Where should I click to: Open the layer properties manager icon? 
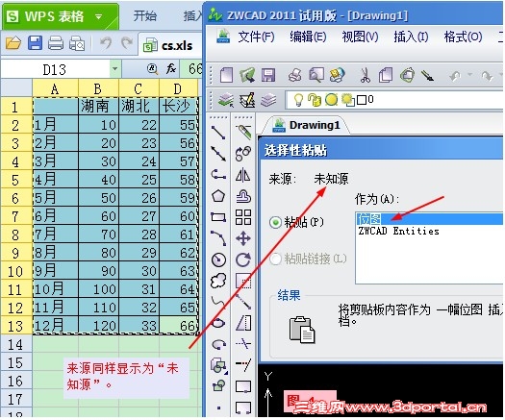click(226, 100)
